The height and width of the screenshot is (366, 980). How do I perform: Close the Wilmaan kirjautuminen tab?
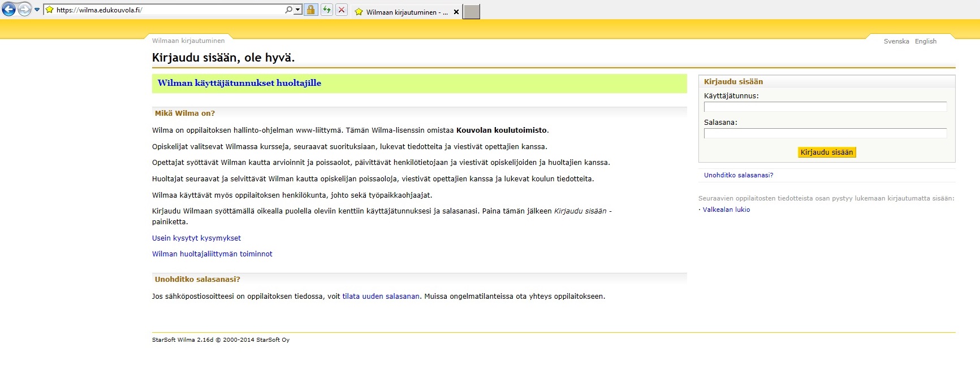pos(456,12)
